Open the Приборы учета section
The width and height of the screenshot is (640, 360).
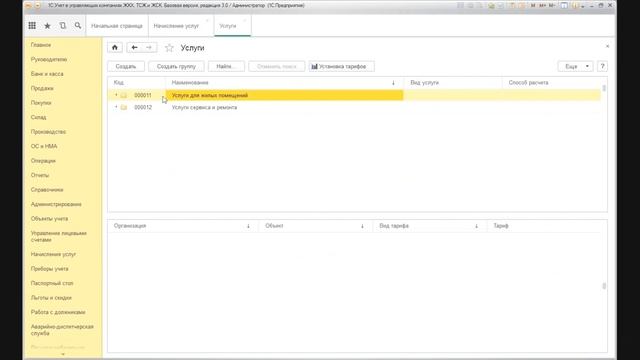(49, 269)
